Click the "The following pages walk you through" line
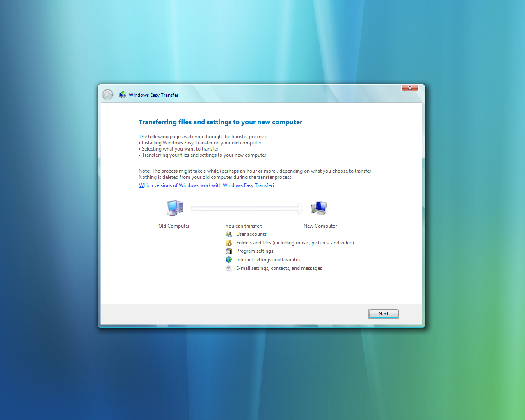The image size is (525, 420). (x=203, y=137)
